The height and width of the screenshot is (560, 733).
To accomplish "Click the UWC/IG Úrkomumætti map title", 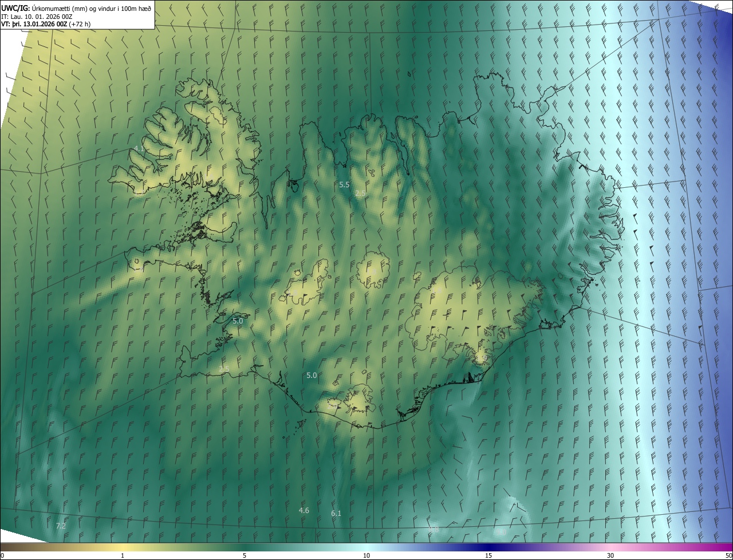I will pos(76,8).
